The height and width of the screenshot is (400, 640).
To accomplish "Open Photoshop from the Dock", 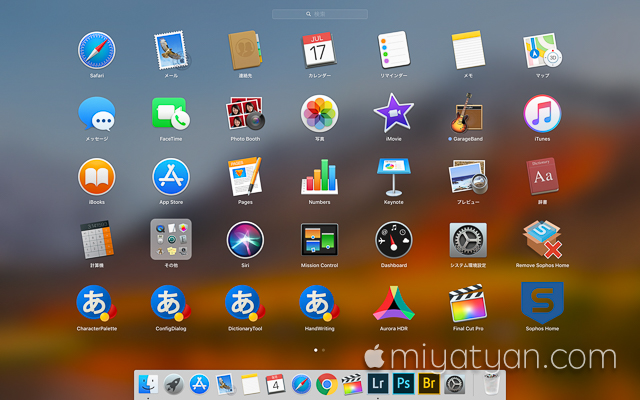I will pos(403,384).
